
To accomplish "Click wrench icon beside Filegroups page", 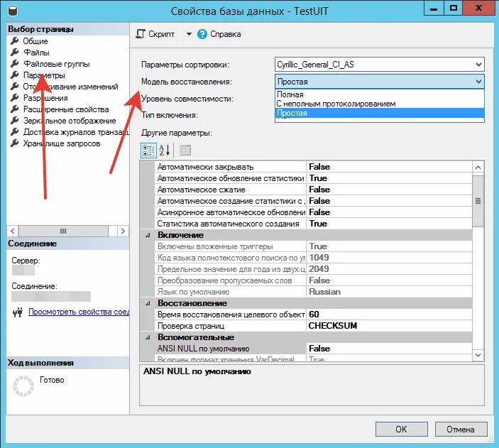I will click(x=15, y=64).
